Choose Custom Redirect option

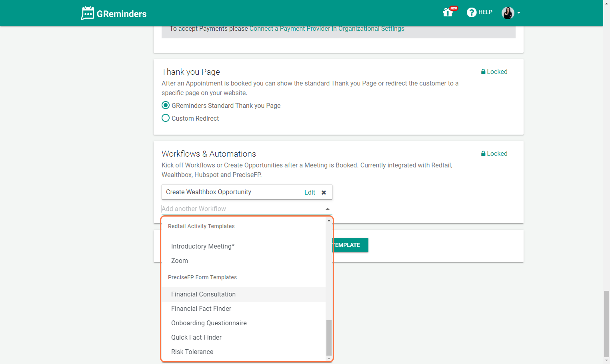point(166,118)
